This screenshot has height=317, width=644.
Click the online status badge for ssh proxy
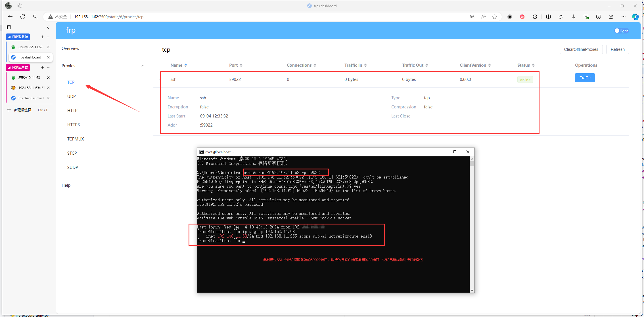525,79
